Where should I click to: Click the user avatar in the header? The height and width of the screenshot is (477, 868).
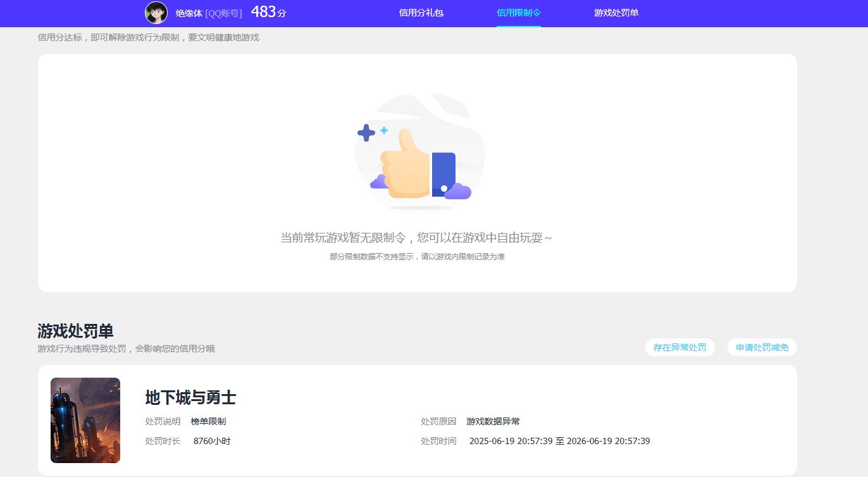click(x=156, y=13)
